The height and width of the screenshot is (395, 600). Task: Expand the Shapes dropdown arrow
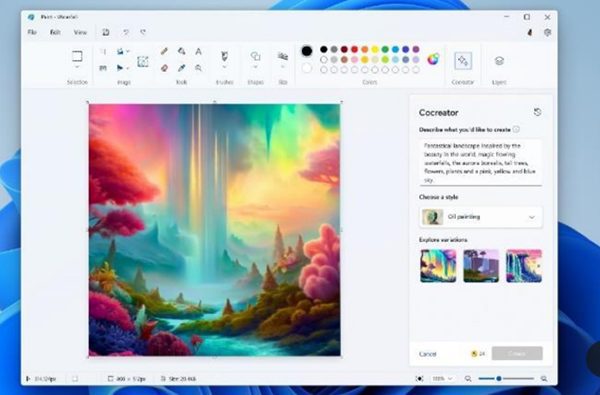(255, 67)
